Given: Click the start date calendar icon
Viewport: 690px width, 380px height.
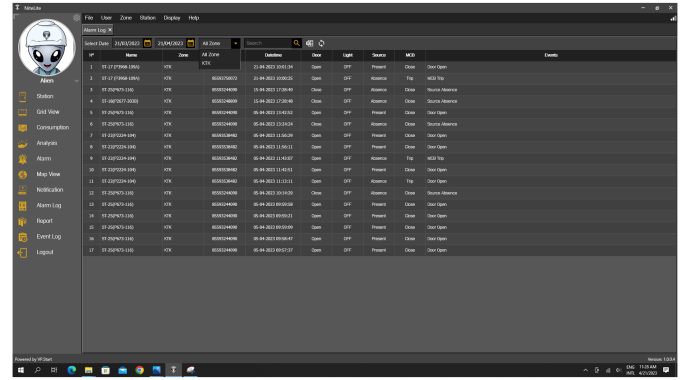Looking at the screenshot, I should pos(148,43).
